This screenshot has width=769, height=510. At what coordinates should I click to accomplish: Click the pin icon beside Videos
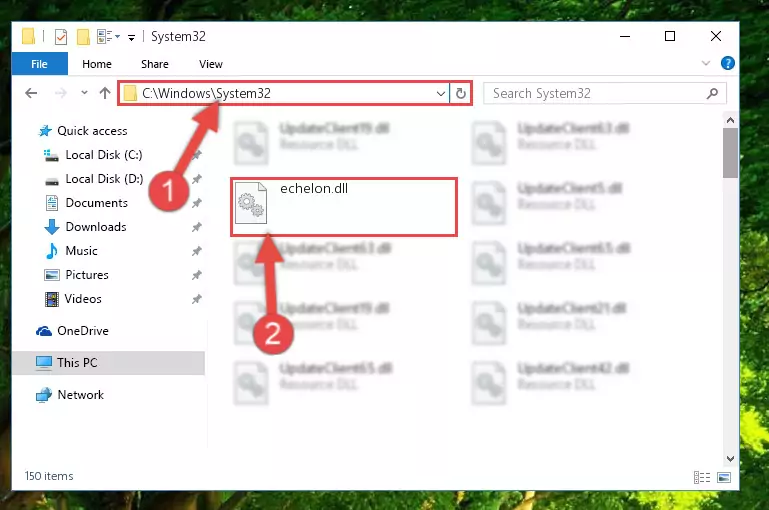coord(197,299)
